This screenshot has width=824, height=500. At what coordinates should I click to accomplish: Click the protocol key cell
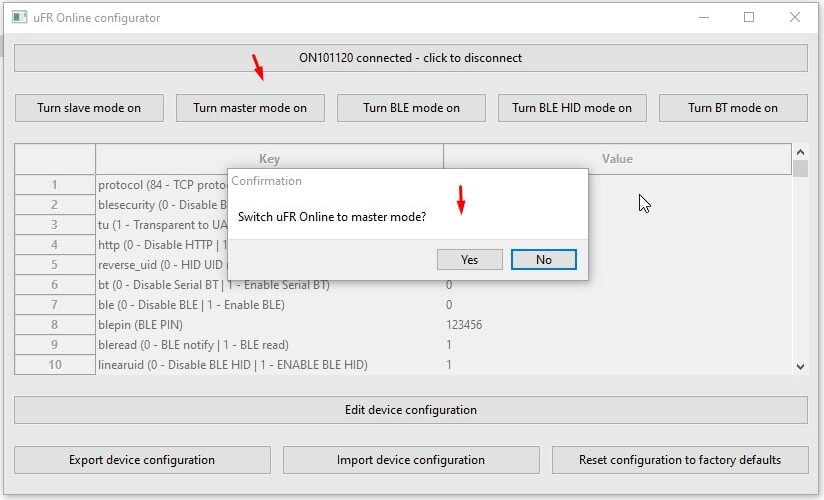[162, 185]
